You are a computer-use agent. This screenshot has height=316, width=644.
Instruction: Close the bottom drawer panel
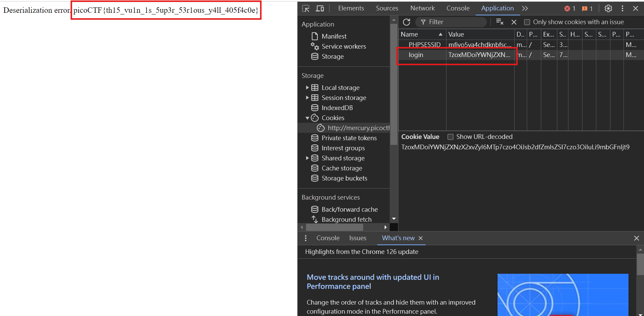click(x=636, y=238)
